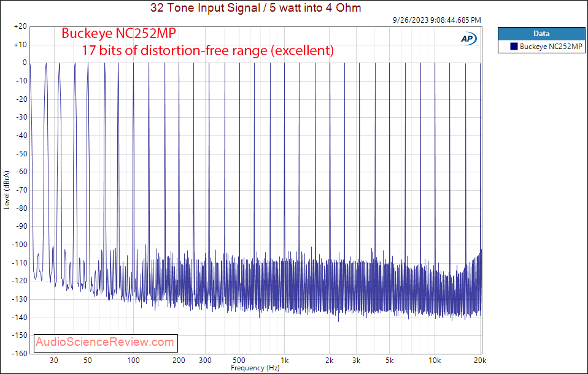
Task: Click the '20k' frequency axis tick label
Action: click(480, 361)
